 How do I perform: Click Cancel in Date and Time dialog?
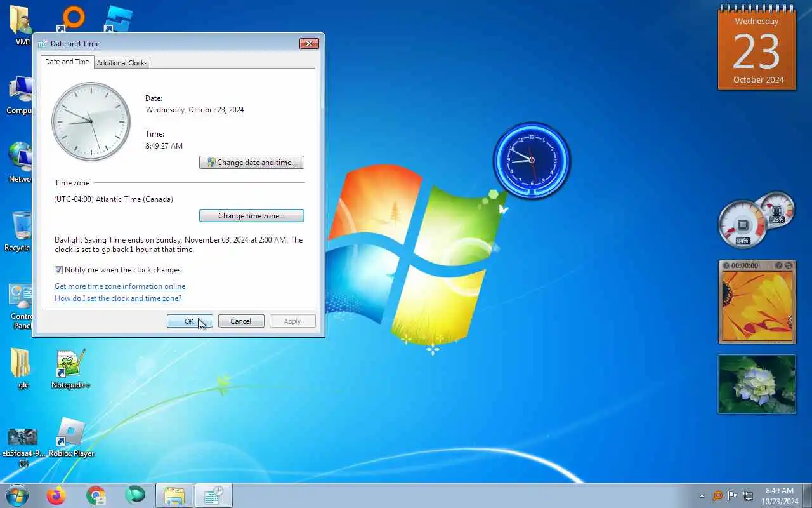[241, 321]
